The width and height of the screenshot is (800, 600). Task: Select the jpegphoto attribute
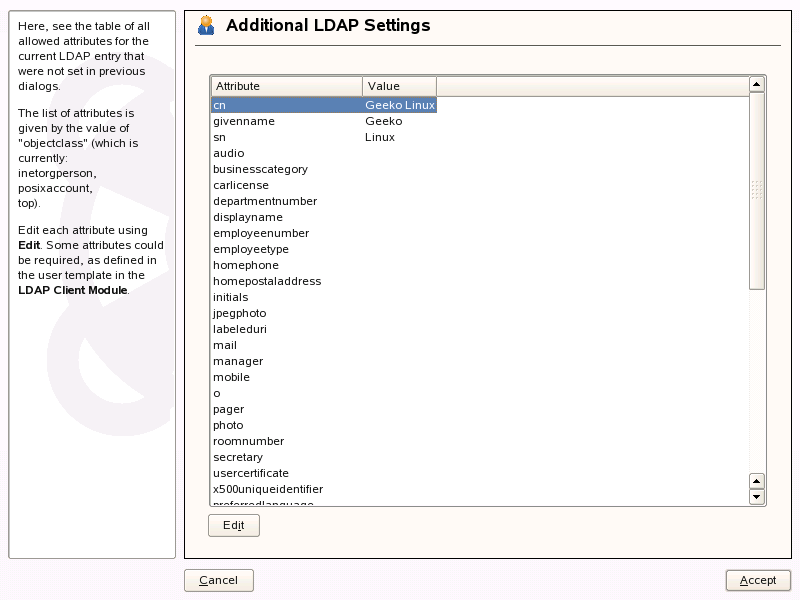coord(239,313)
